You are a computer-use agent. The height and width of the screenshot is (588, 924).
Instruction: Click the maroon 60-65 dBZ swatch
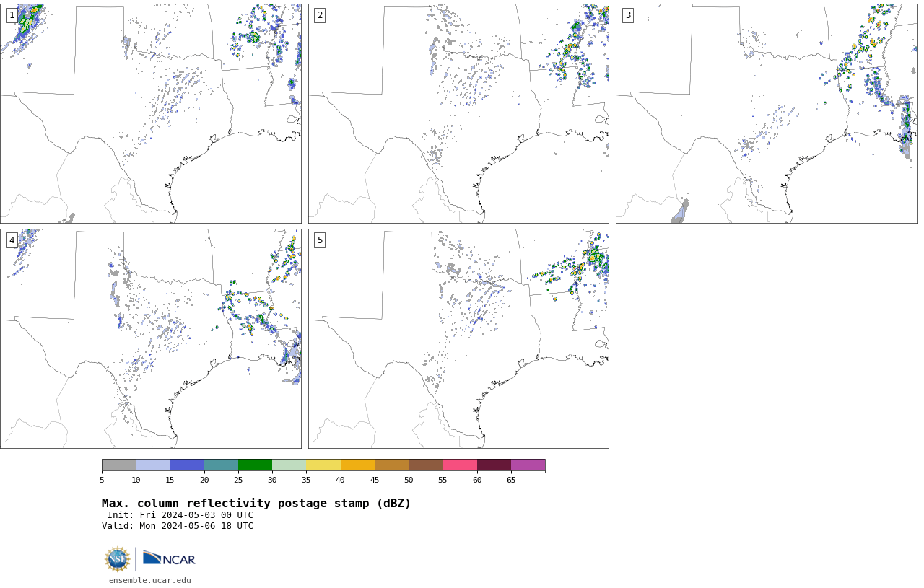click(494, 465)
